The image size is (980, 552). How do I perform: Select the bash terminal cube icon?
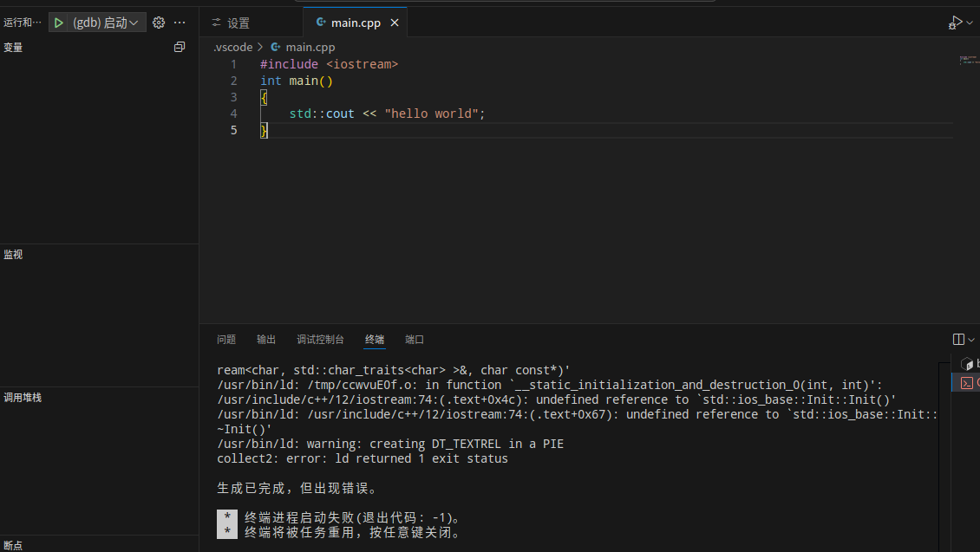tap(967, 363)
